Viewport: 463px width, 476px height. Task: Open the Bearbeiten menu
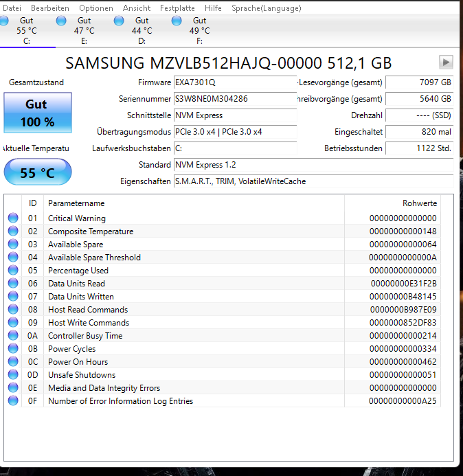pyautogui.click(x=50, y=8)
